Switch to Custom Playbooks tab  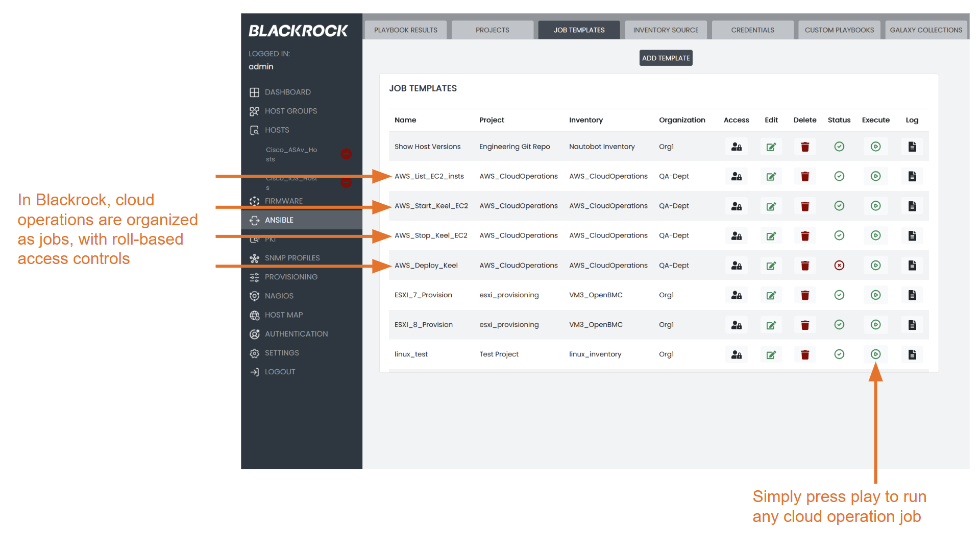[x=839, y=30]
